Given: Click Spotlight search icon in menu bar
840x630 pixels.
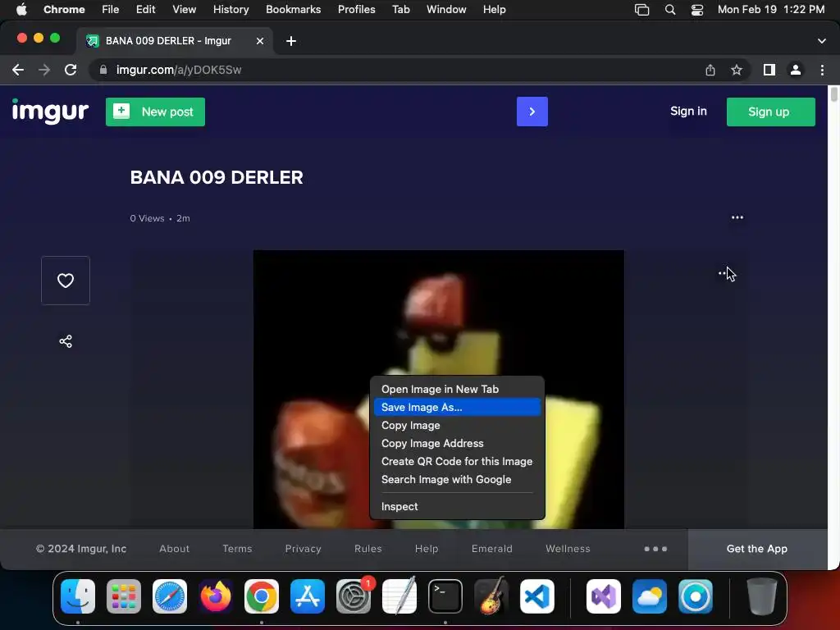Looking at the screenshot, I should click(669, 9).
